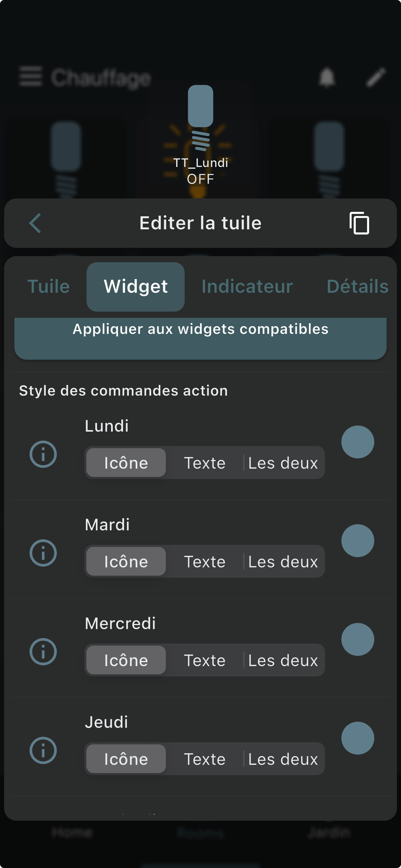Tap the back chevron in Editer la tuile header

[35, 223]
